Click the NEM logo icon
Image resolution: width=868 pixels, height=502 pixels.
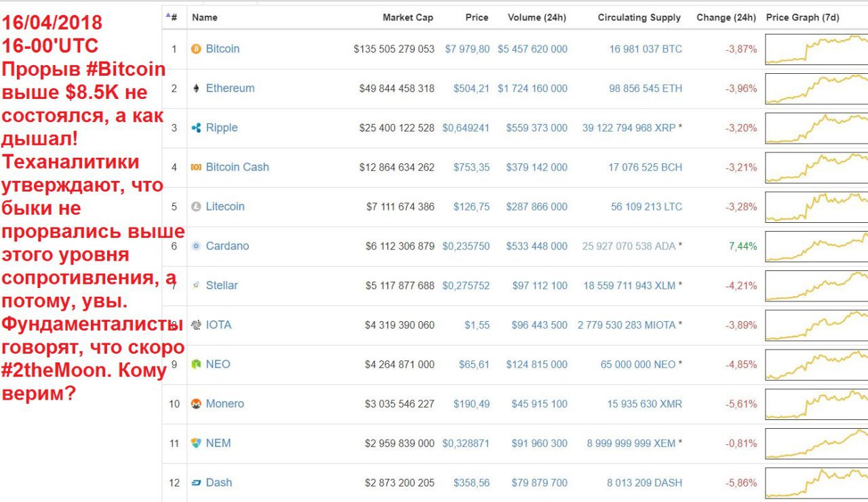(x=196, y=443)
